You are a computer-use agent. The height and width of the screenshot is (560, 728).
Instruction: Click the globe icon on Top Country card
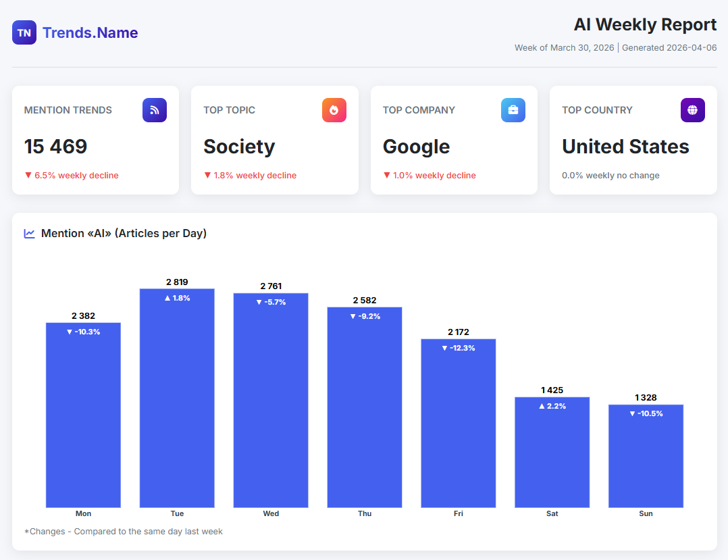(692, 110)
